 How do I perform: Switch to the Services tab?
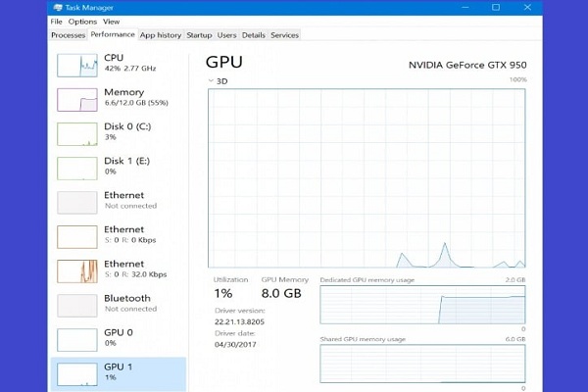[284, 35]
